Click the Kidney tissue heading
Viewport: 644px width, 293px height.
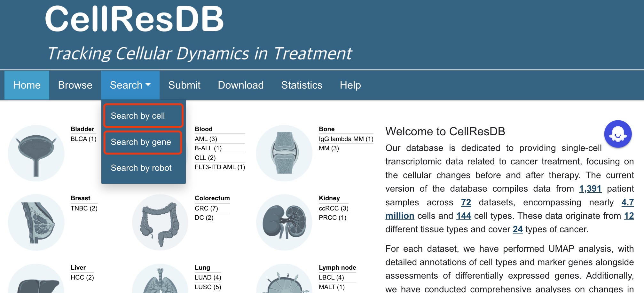(329, 198)
